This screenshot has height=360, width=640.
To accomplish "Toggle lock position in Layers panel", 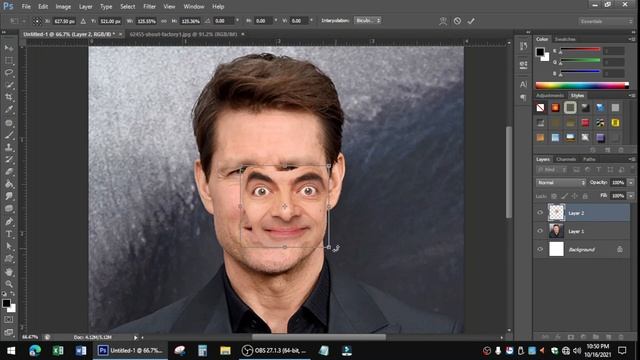I will pos(574,196).
